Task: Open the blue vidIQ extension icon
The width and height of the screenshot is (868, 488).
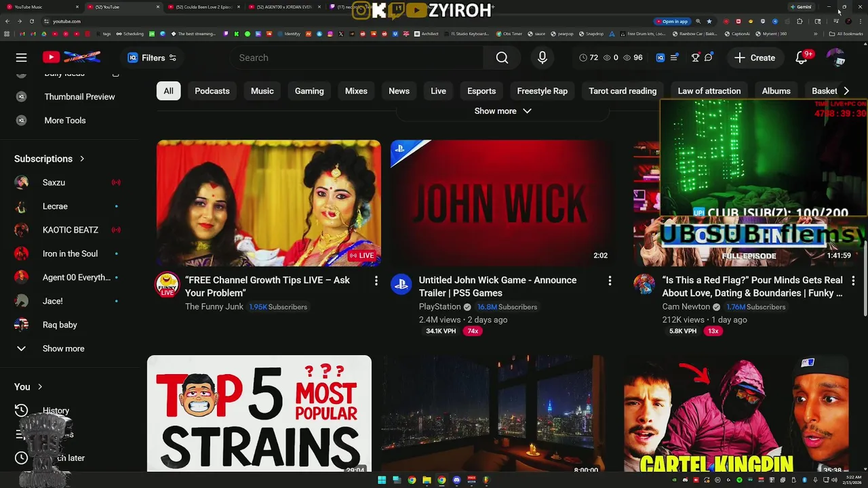Action: [x=660, y=58]
